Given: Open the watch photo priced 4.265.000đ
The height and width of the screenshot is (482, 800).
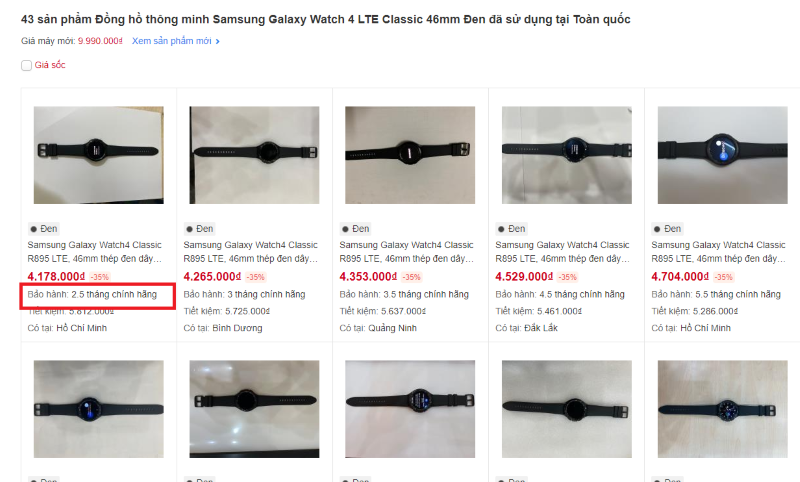Looking at the screenshot, I should (254, 155).
